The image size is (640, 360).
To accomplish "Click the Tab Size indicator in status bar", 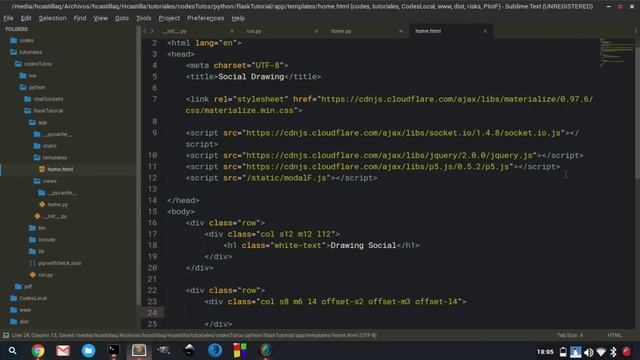I will point(570,335).
